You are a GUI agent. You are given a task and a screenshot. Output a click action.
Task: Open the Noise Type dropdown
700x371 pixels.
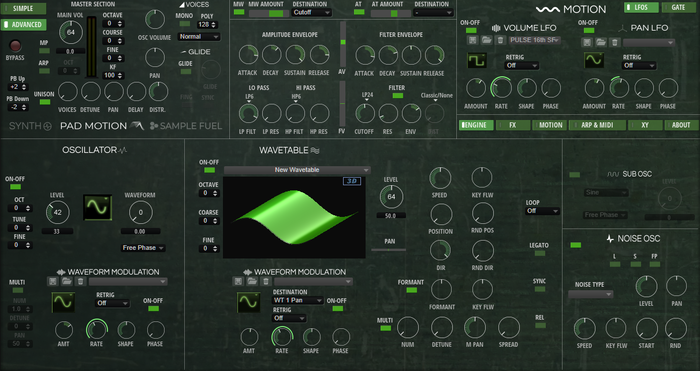coord(591,294)
